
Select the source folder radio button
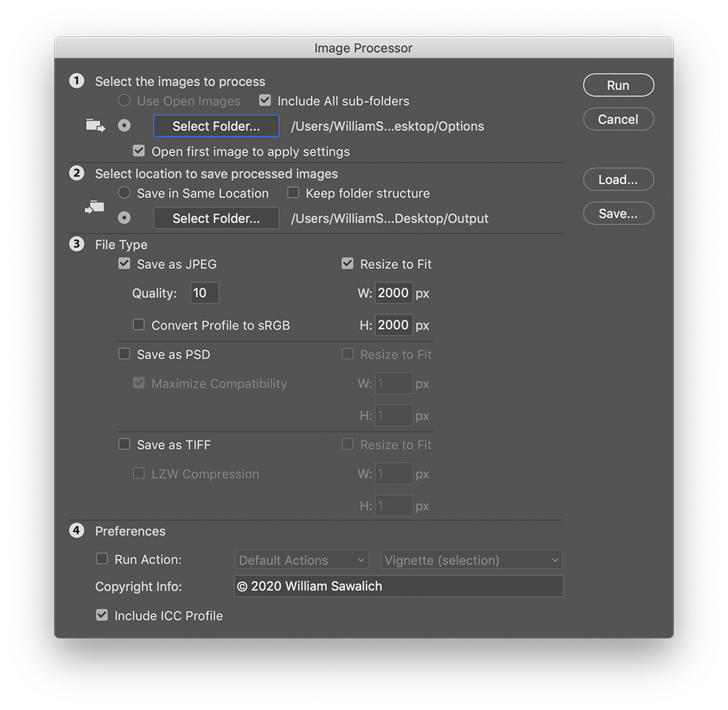[x=124, y=126]
